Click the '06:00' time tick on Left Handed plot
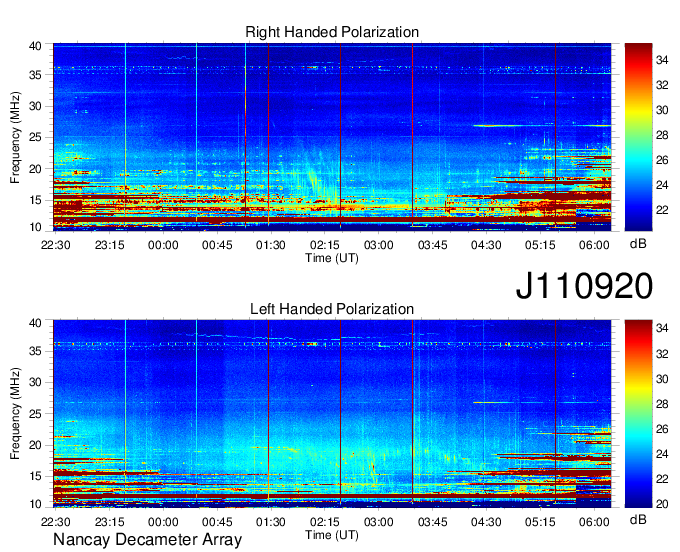 click(x=594, y=522)
